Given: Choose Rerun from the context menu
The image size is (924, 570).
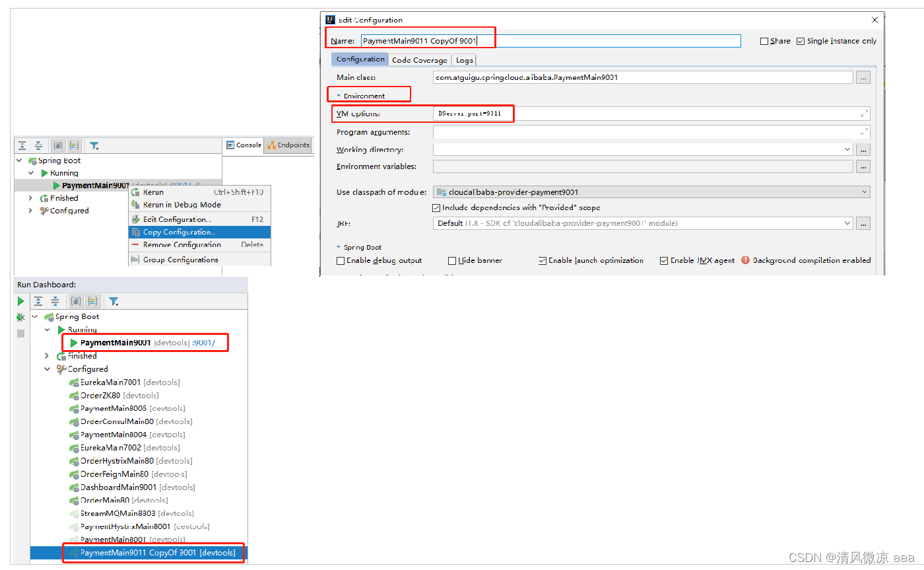Looking at the screenshot, I should [199, 192].
